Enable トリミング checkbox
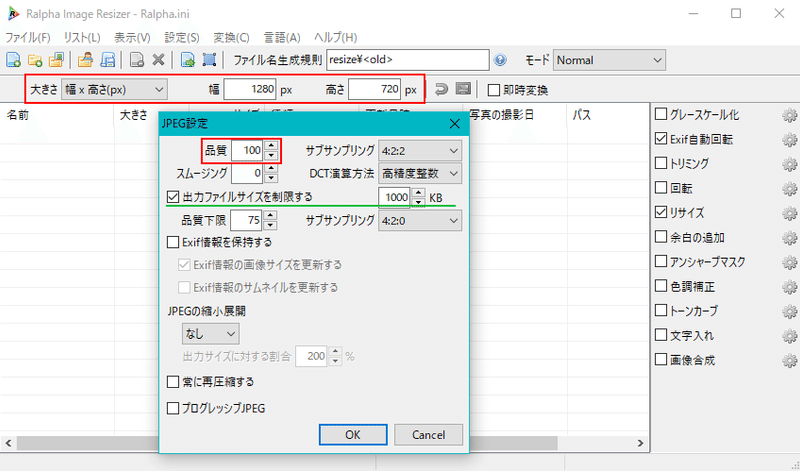This screenshot has width=800, height=471. click(661, 163)
